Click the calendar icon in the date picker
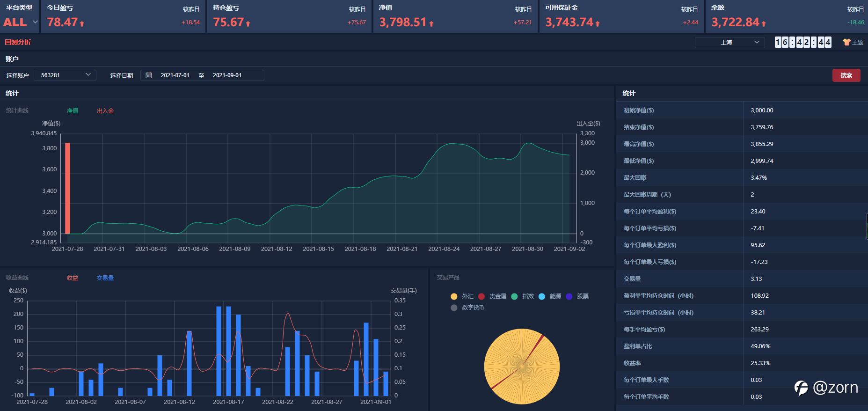 [x=149, y=75]
